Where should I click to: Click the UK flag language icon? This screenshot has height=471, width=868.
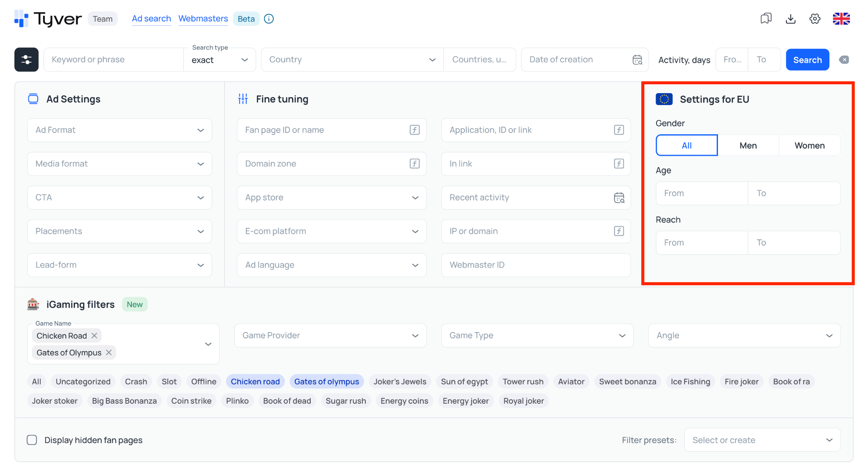click(841, 19)
